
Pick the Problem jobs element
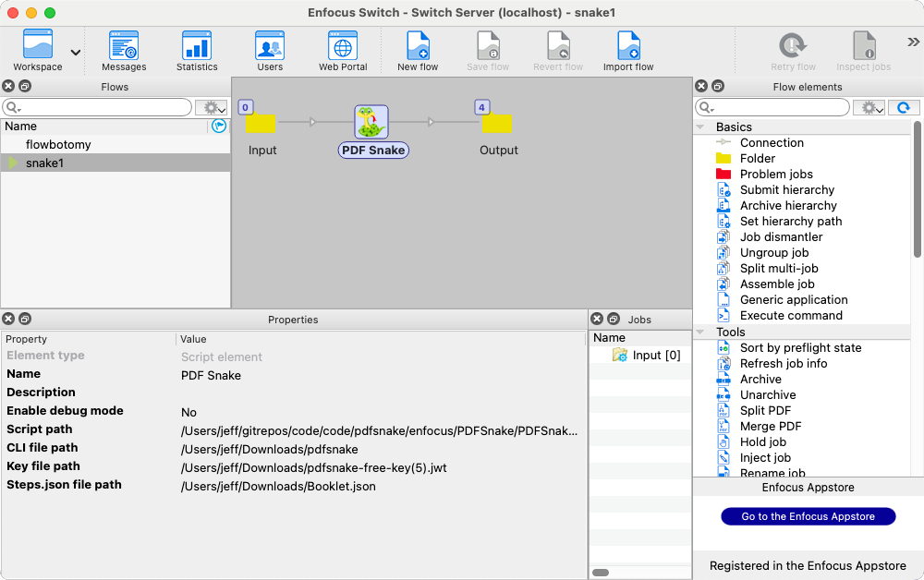[x=776, y=174]
